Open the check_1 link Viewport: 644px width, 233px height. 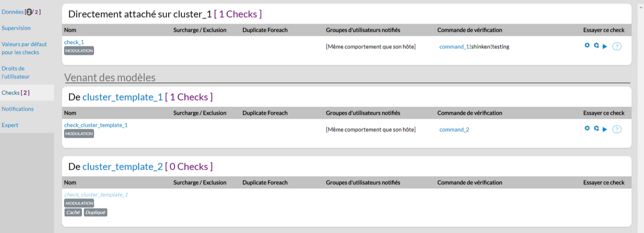coord(74,42)
